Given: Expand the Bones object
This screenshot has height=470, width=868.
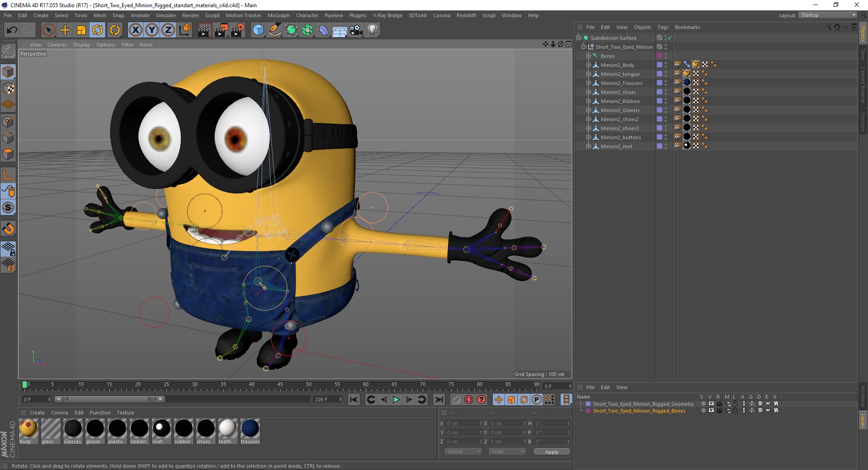Looking at the screenshot, I should 589,56.
